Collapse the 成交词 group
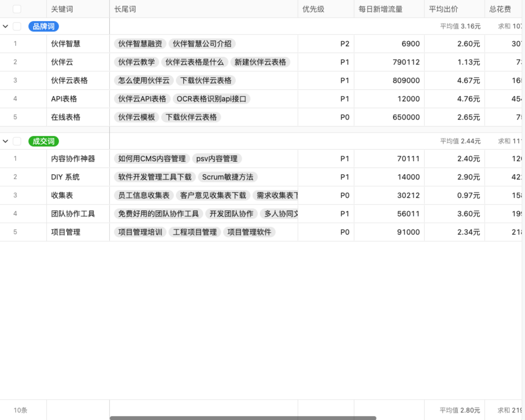The width and height of the screenshot is (525, 420). (x=6, y=141)
